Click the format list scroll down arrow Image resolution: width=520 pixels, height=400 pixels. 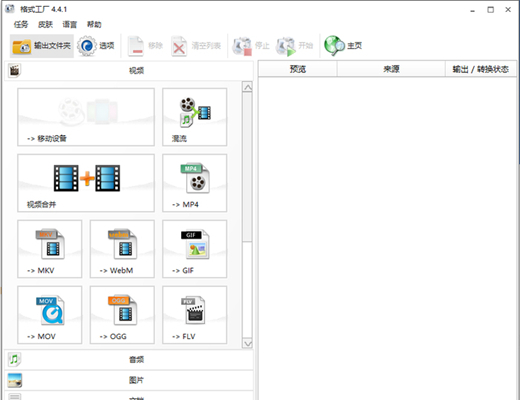pyautogui.click(x=247, y=343)
